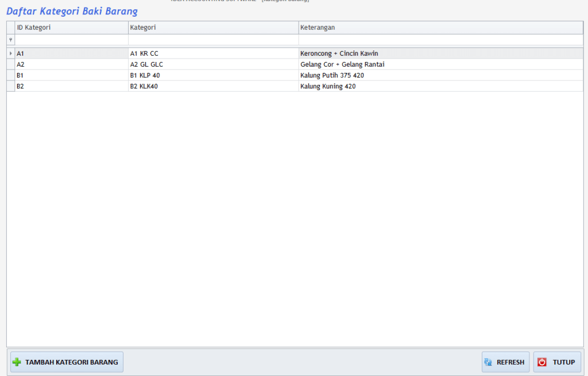Image resolution: width=588 pixels, height=376 pixels.
Task: Click 'Keroncong + Cincin Kawin' description cell
Action: coord(440,53)
